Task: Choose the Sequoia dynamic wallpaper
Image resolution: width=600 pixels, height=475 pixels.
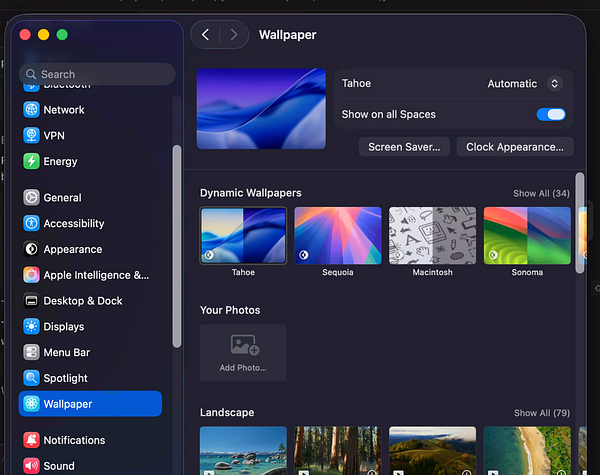Action: click(x=338, y=236)
